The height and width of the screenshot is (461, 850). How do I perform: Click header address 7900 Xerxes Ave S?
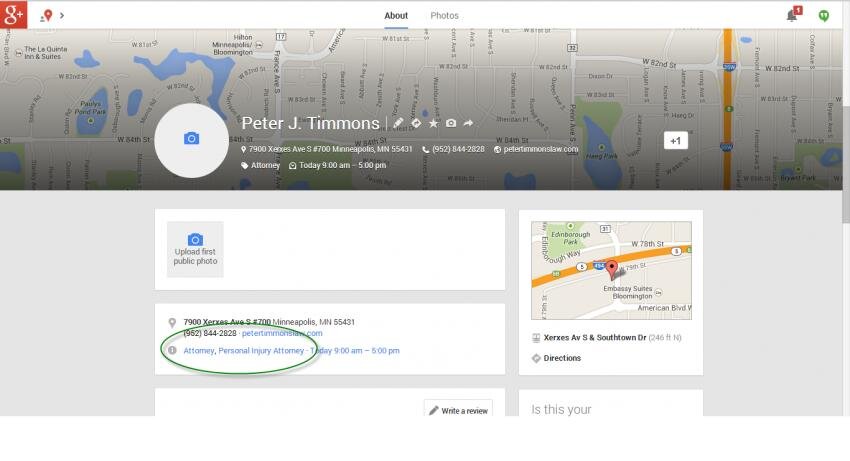click(330, 149)
